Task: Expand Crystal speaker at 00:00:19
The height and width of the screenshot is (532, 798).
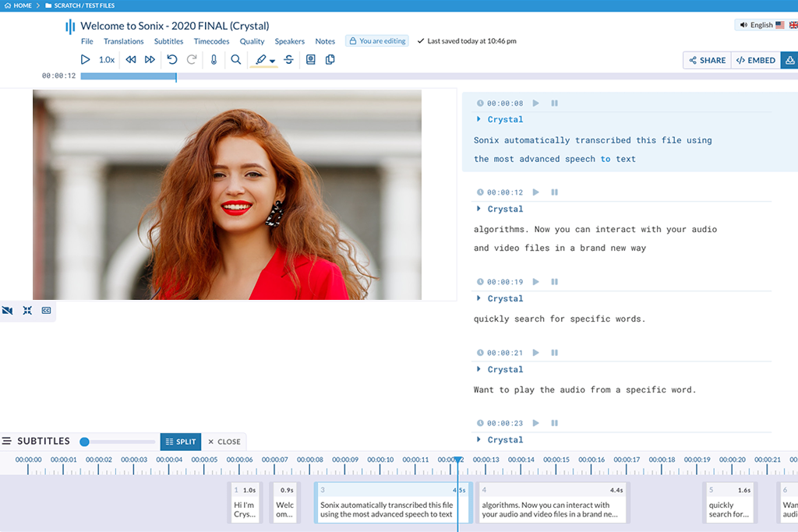Action: pyautogui.click(x=478, y=298)
